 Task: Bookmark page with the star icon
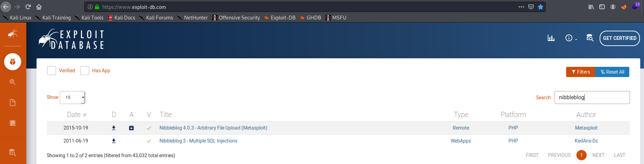pyautogui.click(x=541, y=7)
